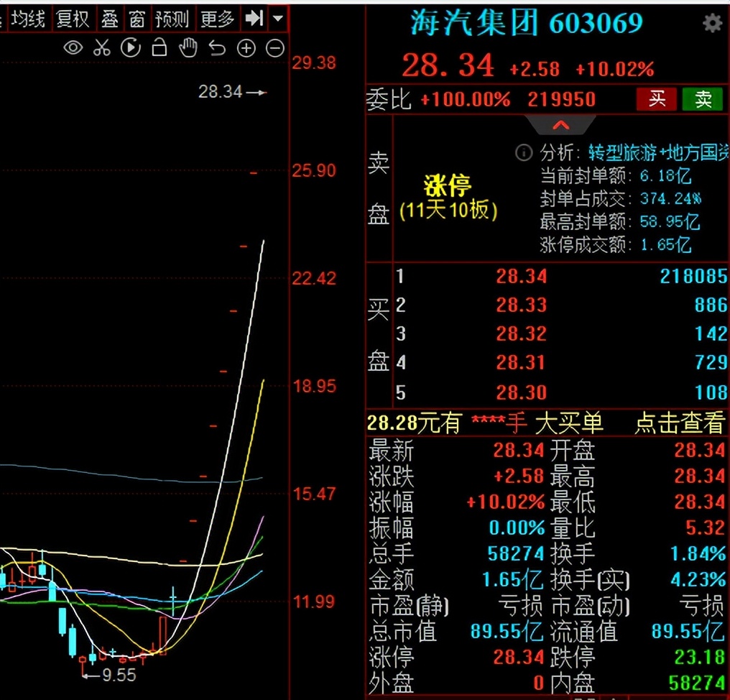Click stock title 海汽集团 603069
Viewport: 730px width, 700px height.
[x=526, y=22]
